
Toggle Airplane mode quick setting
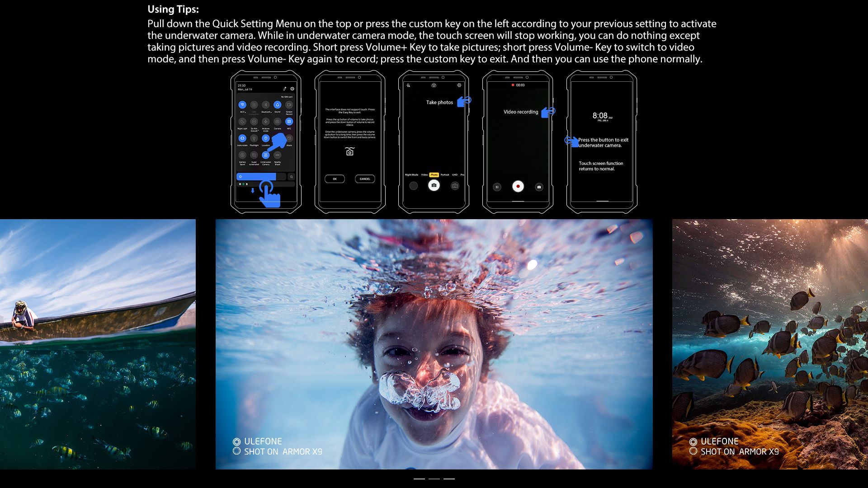(x=266, y=122)
